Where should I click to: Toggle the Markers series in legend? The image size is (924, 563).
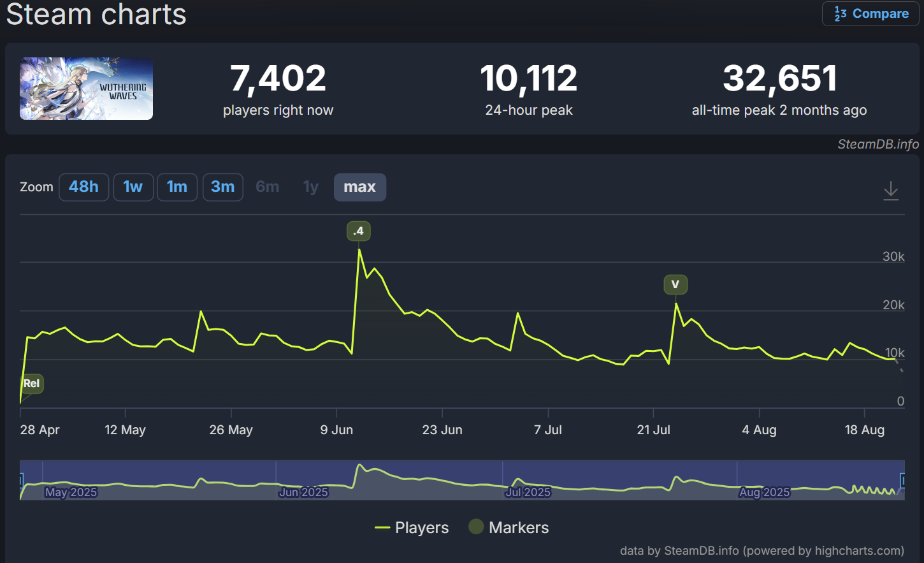(x=509, y=527)
